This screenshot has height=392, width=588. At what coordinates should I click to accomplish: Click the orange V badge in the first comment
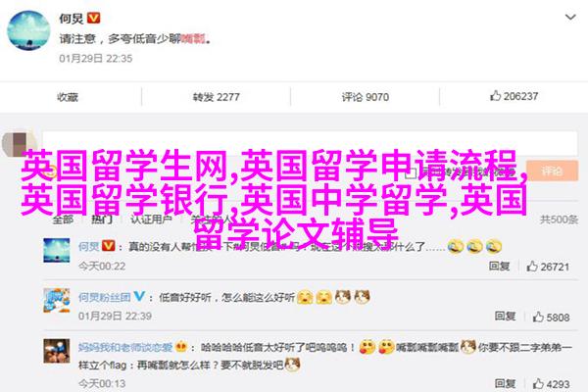point(109,246)
